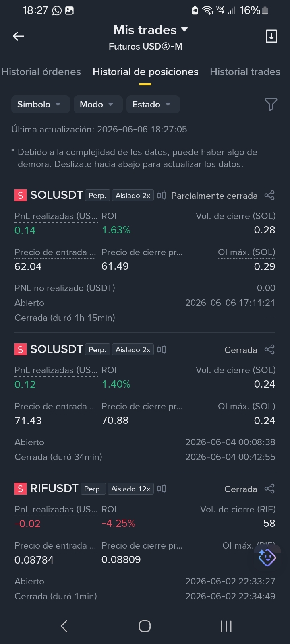Screen dimensions: 290x644
Task: Open candlestick chart icon for first SOLUSDT
Action: [162, 196]
